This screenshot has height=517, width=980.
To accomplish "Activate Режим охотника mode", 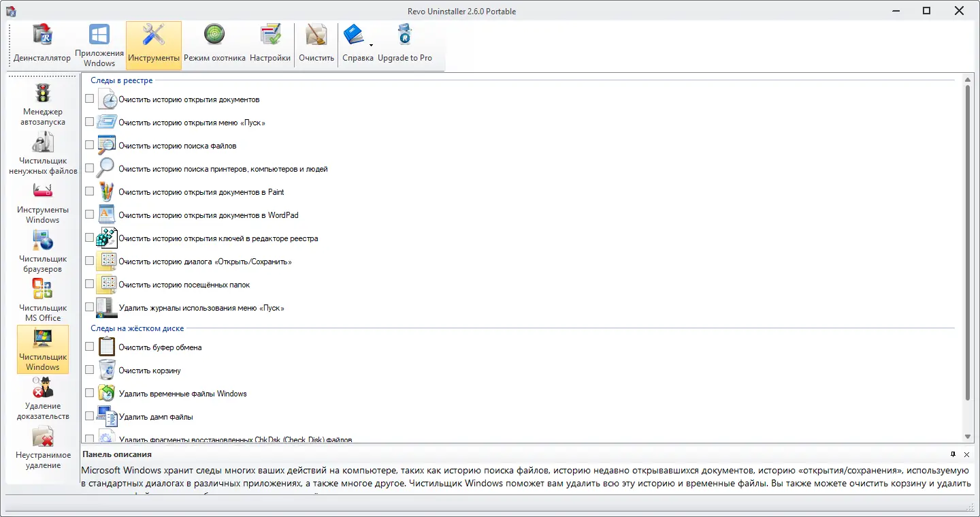I will pyautogui.click(x=214, y=45).
